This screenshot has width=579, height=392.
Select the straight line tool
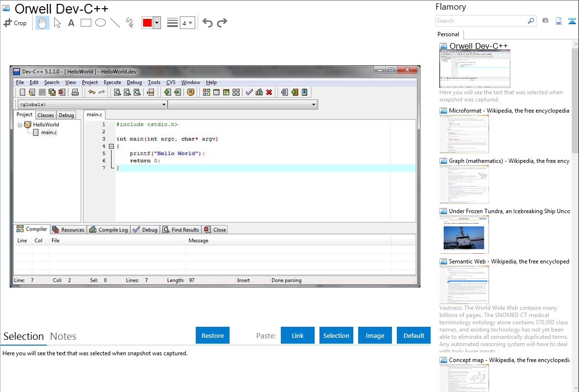point(115,23)
